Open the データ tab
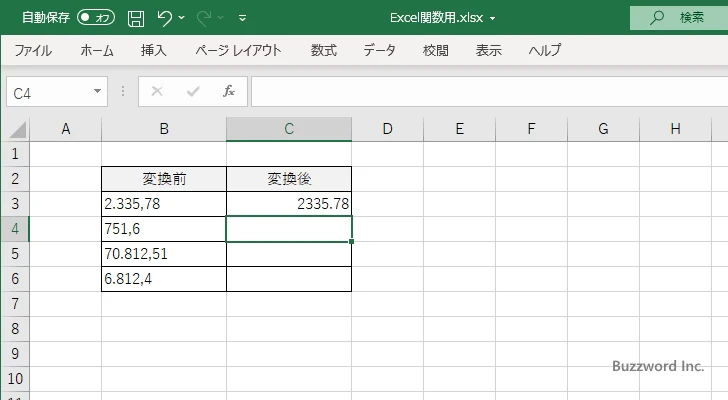Image resolution: width=728 pixels, height=400 pixels. click(379, 50)
